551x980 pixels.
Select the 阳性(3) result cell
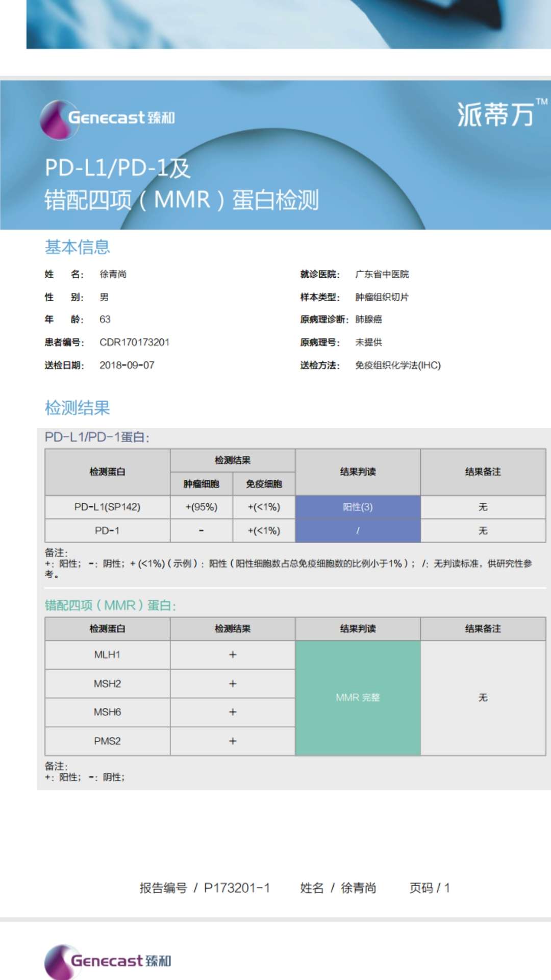tap(358, 507)
